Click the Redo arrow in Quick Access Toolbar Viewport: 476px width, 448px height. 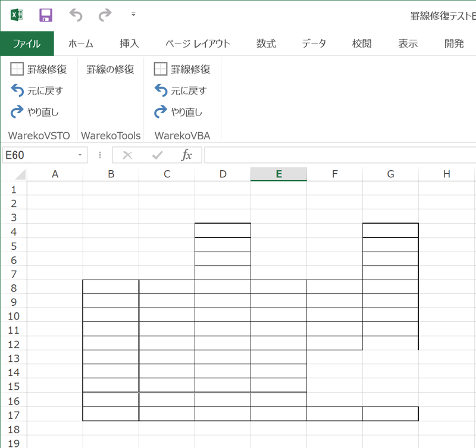tap(105, 15)
